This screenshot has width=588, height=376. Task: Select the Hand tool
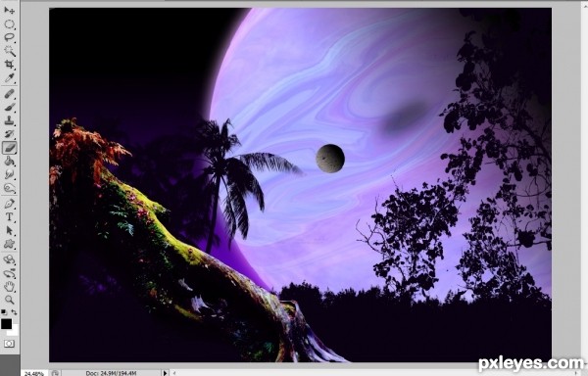10,287
